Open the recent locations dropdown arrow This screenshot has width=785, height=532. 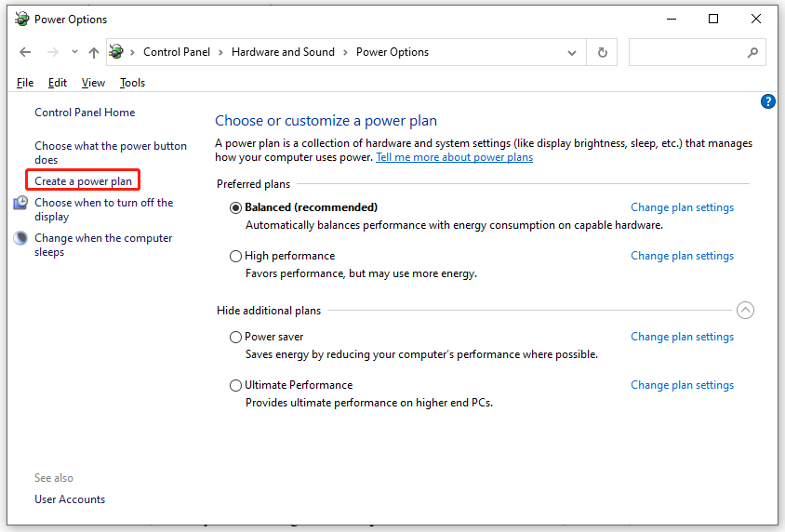(73, 53)
